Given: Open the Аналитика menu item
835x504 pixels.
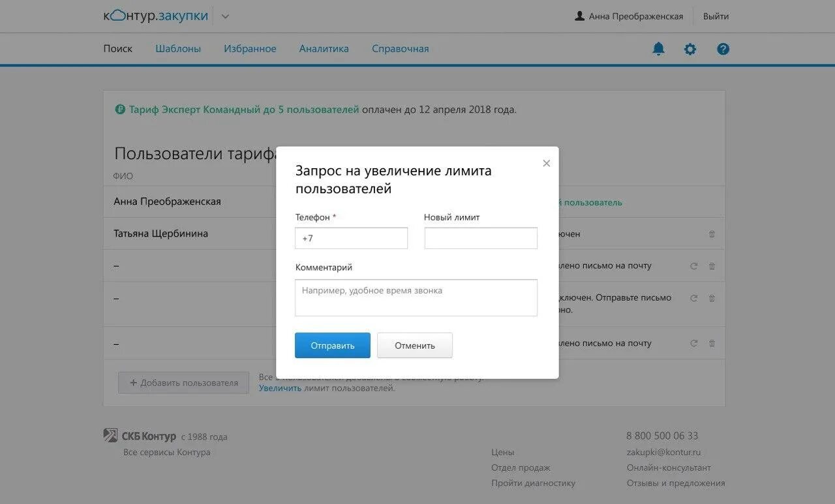Looking at the screenshot, I should 324,49.
